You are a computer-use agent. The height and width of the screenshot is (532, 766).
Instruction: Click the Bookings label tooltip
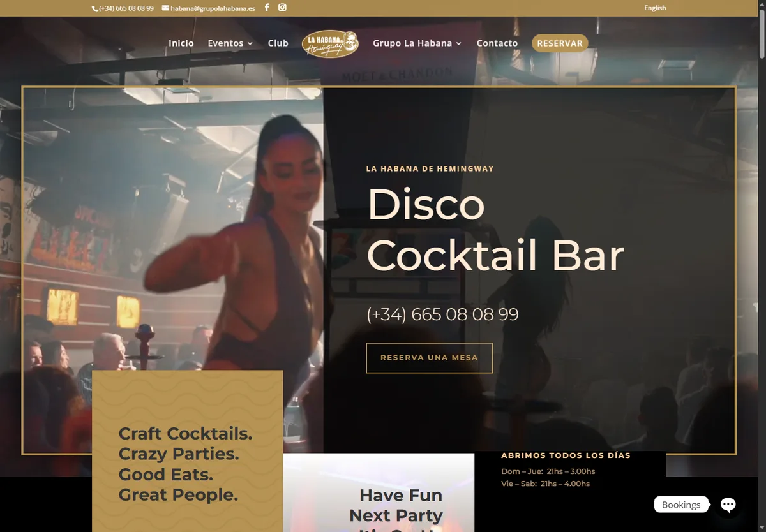[x=681, y=505]
